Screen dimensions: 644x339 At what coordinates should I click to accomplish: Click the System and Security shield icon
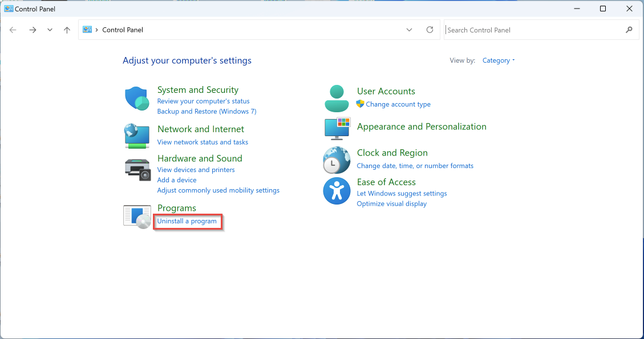click(x=137, y=99)
